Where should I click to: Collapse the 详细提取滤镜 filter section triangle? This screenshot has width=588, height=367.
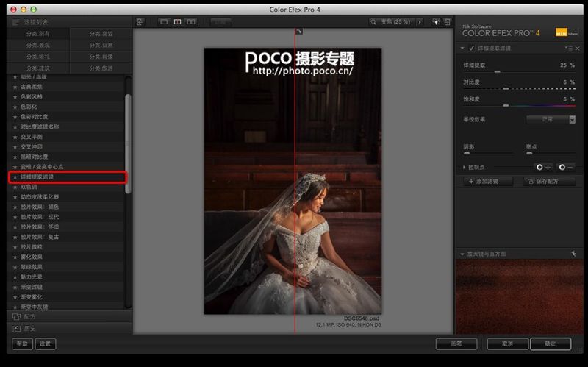[462, 48]
